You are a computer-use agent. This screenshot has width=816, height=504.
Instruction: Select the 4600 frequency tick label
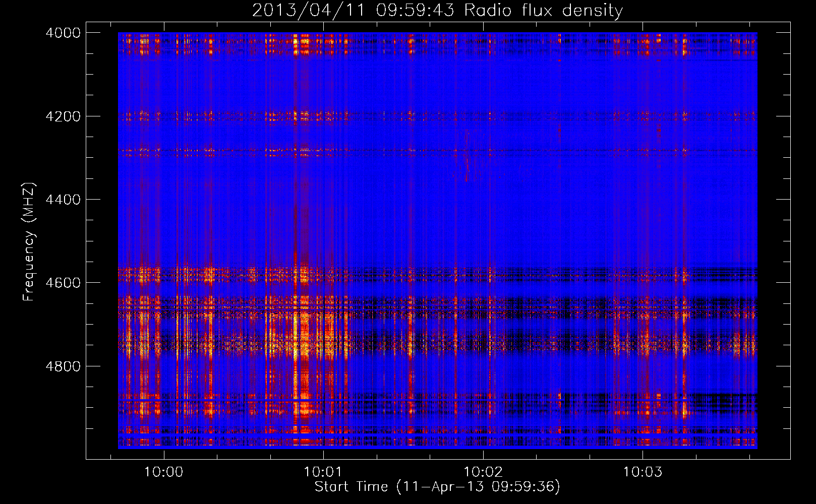(x=63, y=283)
